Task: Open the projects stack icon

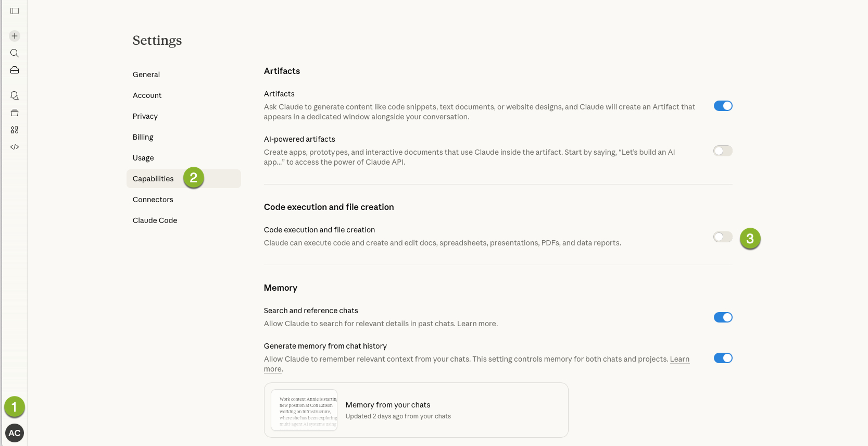Action: coord(15,113)
